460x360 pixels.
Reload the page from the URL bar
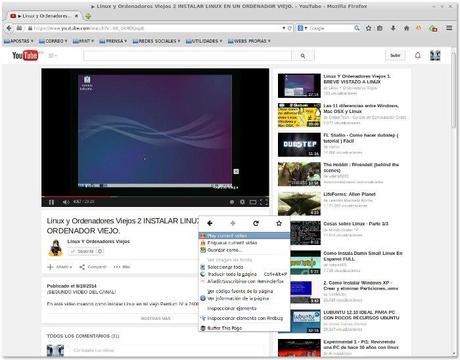click(x=290, y=28)
